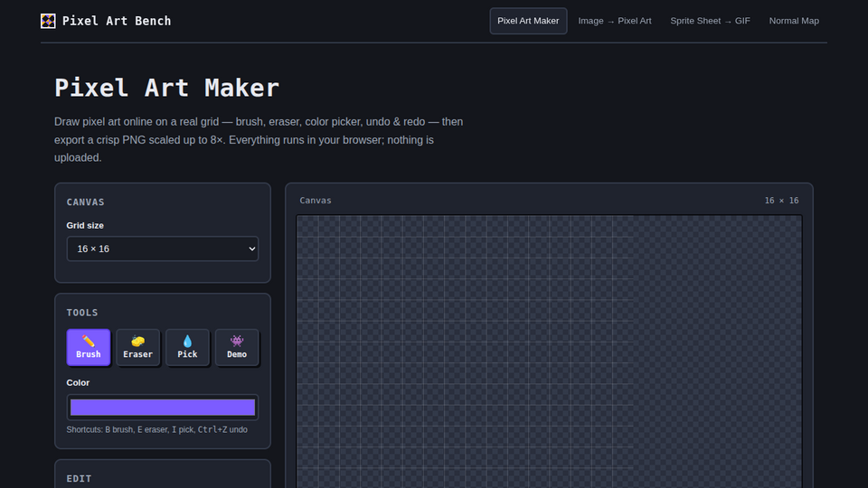Load the Demo sprite
868x488 pixels.
[x=237, y=347]
